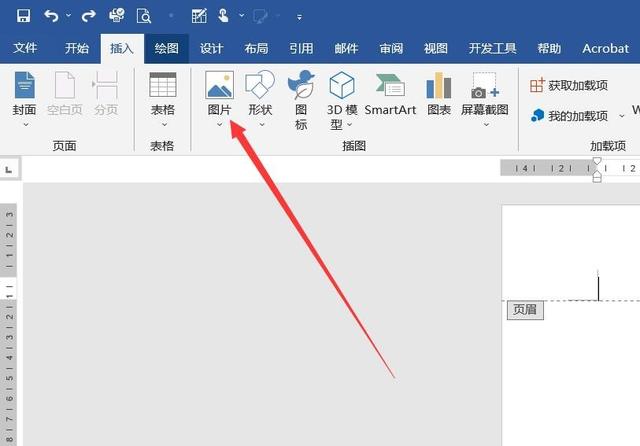The width and height of the screenshot is (640, 446).
Task: Click the tab selector at ruler corner
Action: (x=10, y=169)
